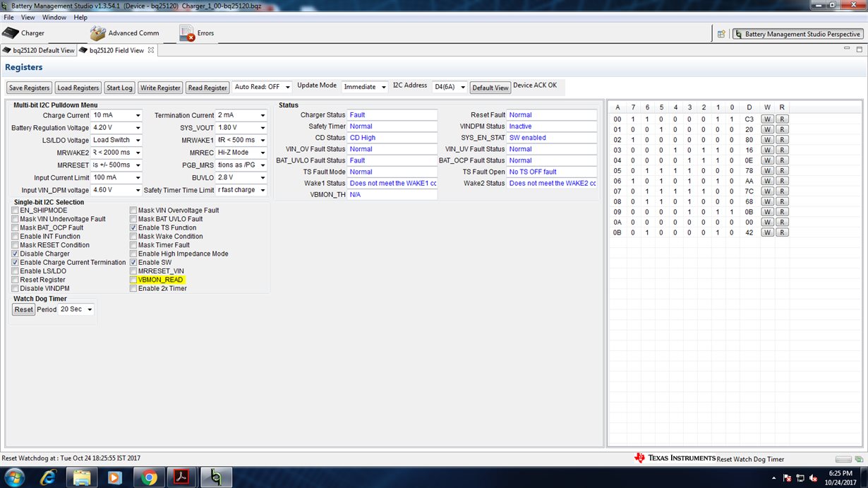This screenshot has height=488, width=868.
Task: Click R button for register 00
Action: [782, 119]
